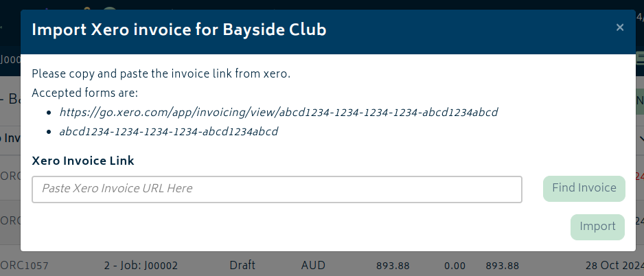The image size is (644, 276).
Task: Click the red overdue date at right edge
Action: (x=639, y=176)
